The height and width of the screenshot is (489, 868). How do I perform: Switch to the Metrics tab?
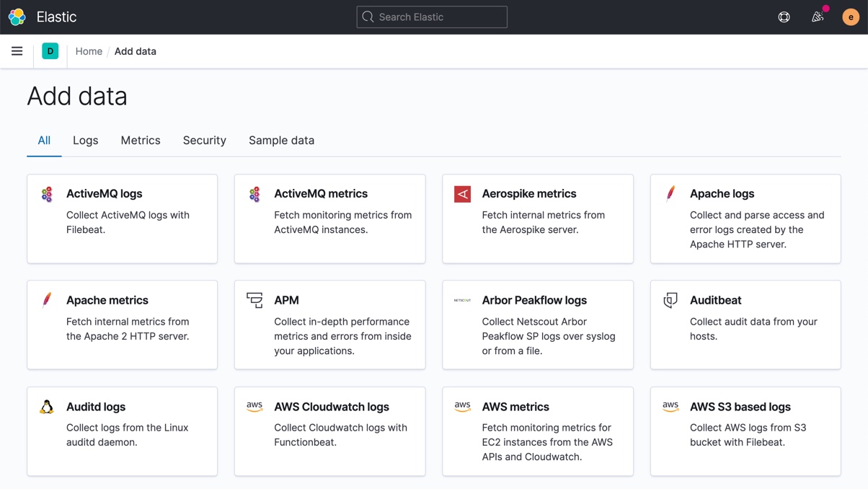pos(141,141)
